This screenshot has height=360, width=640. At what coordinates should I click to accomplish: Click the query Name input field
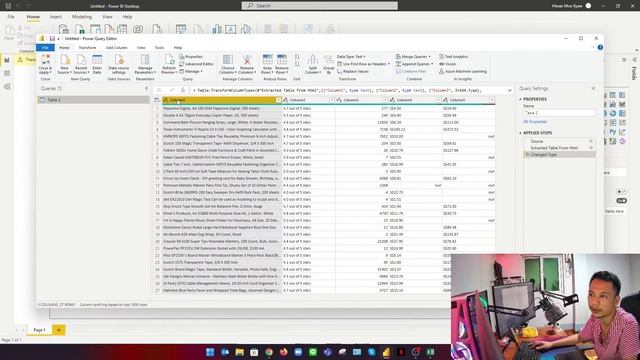click(558, 113)
